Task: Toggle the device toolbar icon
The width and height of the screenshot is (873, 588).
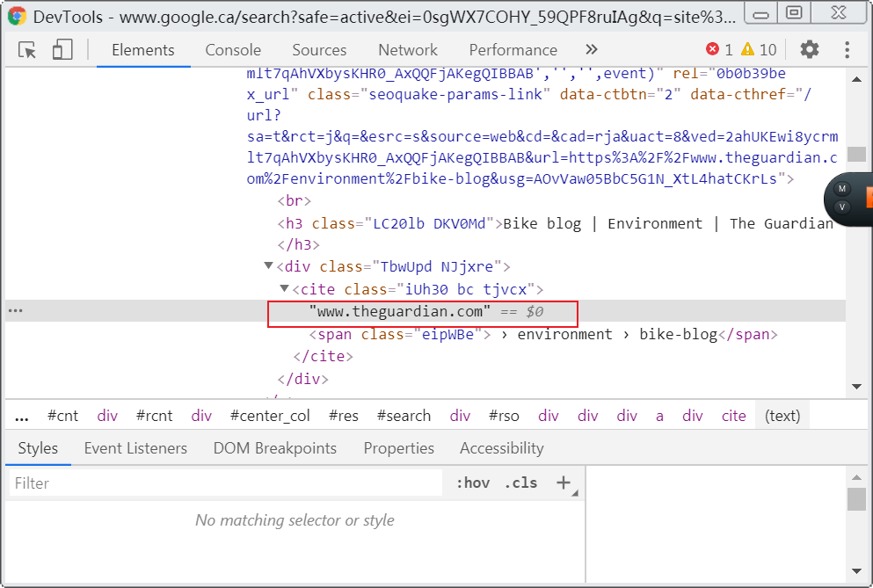Action: 62,49
